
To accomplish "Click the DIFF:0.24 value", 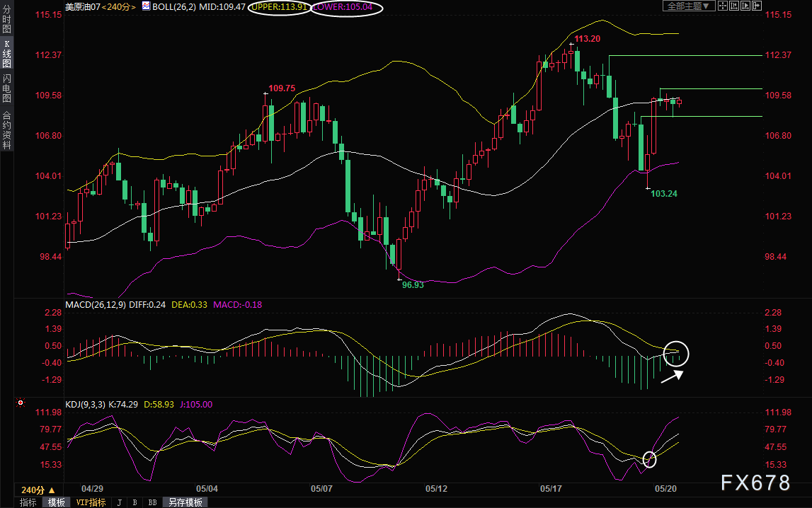I will (147, 305).
